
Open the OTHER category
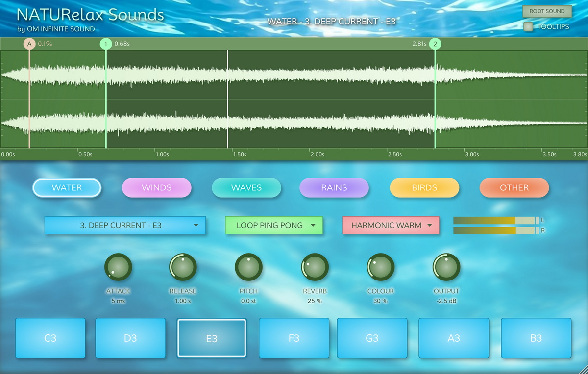[514, 187]
